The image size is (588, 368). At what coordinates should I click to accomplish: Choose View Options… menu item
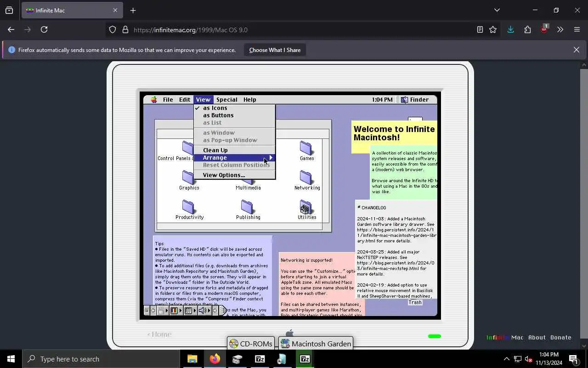point(234,175)
